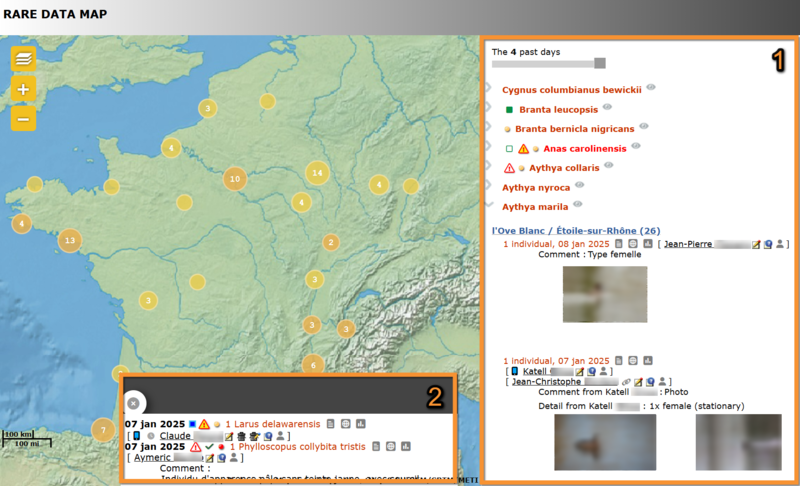This screenshot has height=486, width=800.
Task: Click the edit note icon beside Jean-Pierre
Action: pos(756,244)
